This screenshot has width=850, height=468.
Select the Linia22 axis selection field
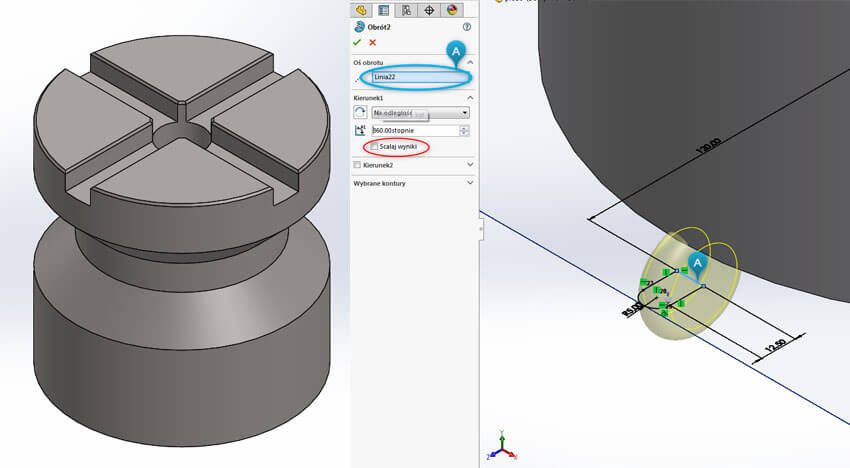[x=420, y=77]
